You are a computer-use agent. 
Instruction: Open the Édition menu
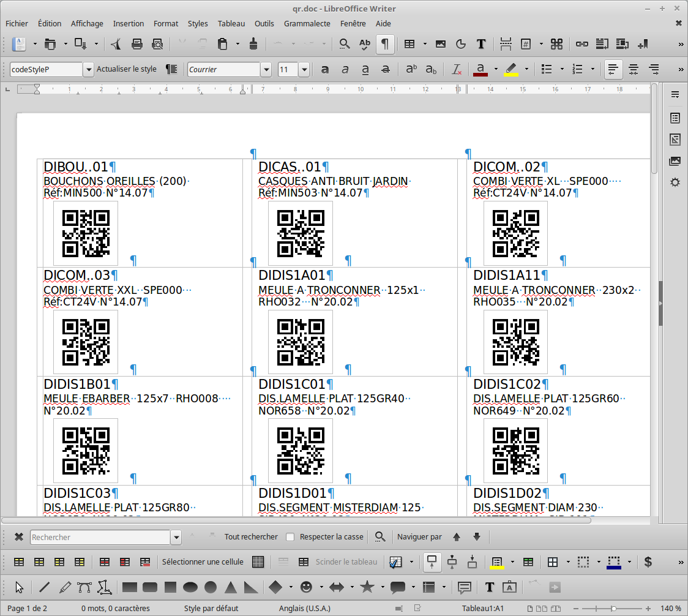click(x=50, y=24)
